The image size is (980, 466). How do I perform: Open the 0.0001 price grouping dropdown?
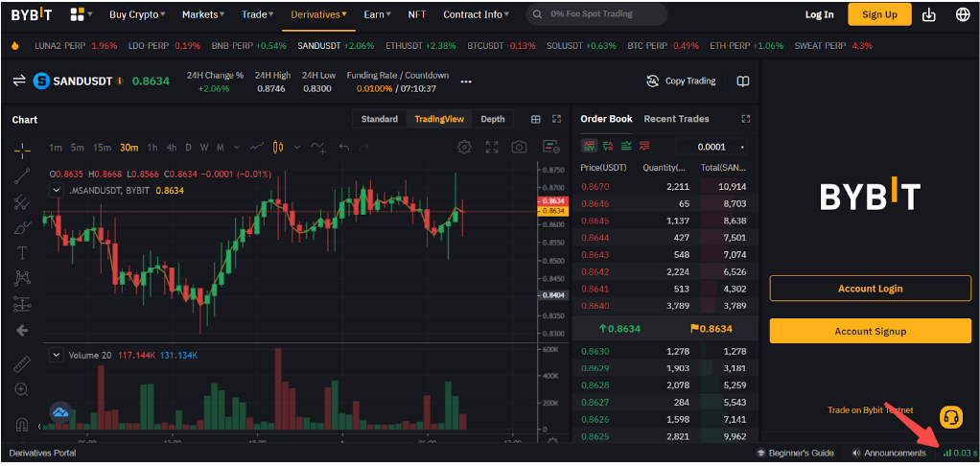coord(712,147)
